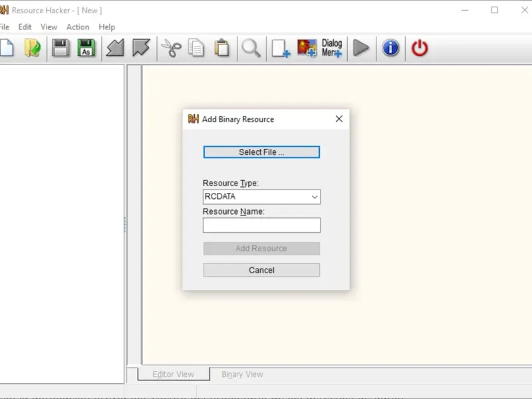Click the down-left arrow toolbar icon

tap(115, 48)
